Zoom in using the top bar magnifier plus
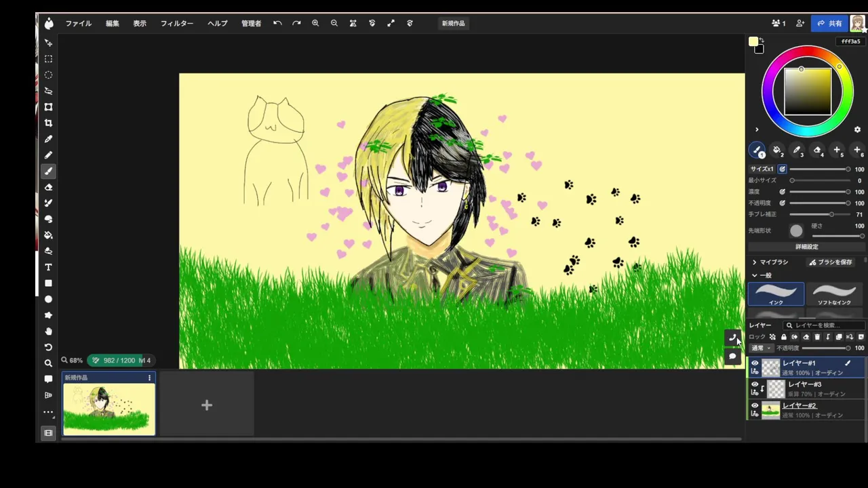Screen dimensions: 868x488 point(315,23)
